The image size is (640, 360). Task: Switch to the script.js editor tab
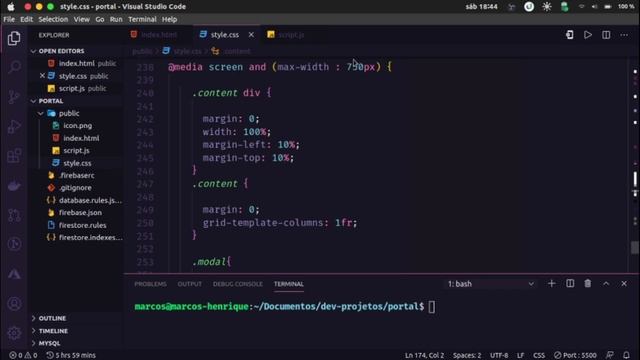point(290,35)
